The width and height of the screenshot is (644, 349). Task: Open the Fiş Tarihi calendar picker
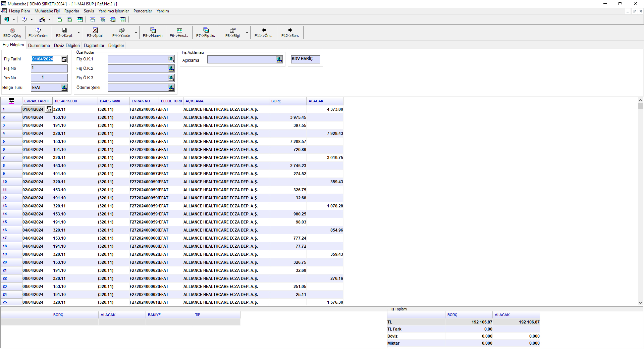point(64,59)
